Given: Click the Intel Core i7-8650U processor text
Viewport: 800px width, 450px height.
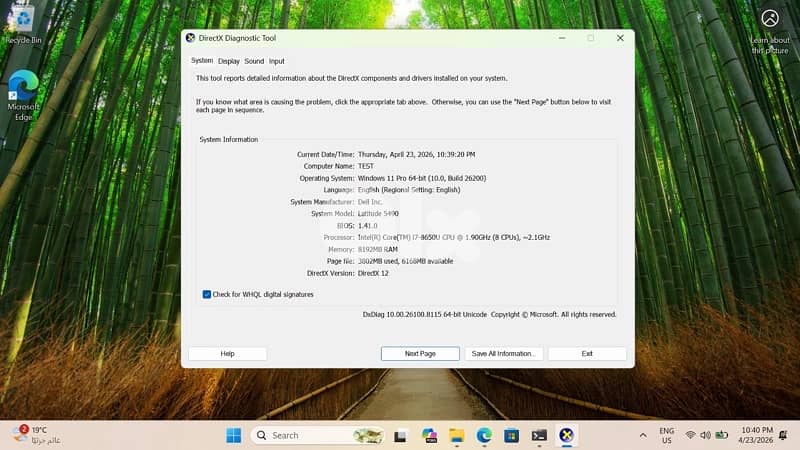Looking at the screenshot, I should pos(454,237).
